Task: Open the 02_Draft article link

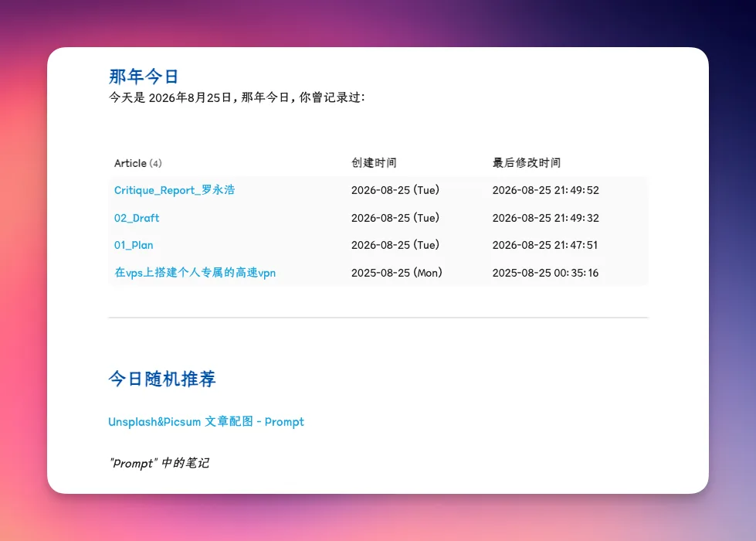Action: tap(137, 218)
